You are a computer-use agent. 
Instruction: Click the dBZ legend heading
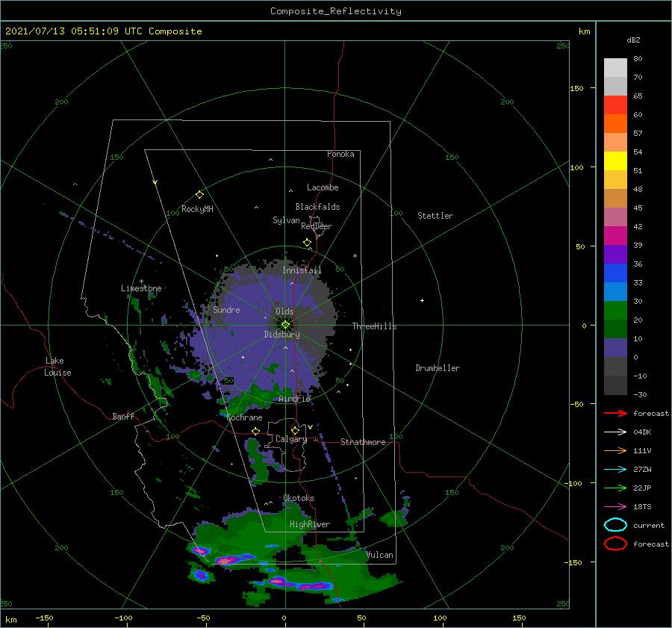pyautogui.click(x=633, y=40)
